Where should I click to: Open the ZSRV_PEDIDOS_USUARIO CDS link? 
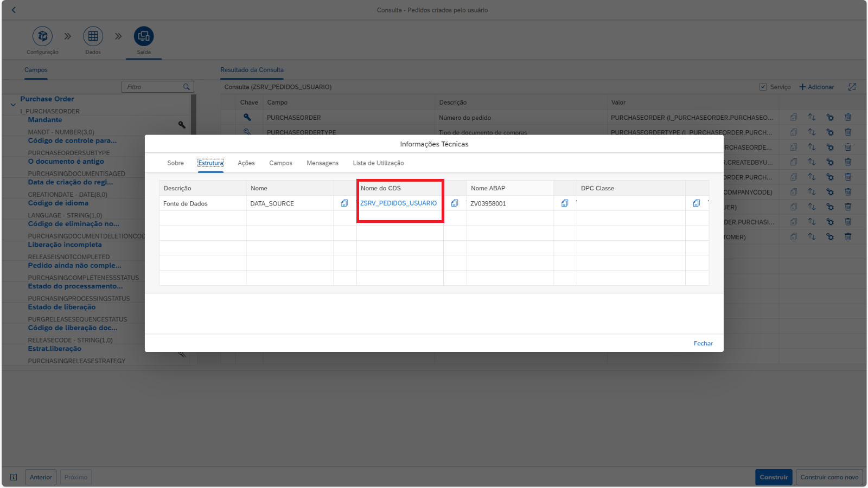pyautogui.click(x=398, y=203)
